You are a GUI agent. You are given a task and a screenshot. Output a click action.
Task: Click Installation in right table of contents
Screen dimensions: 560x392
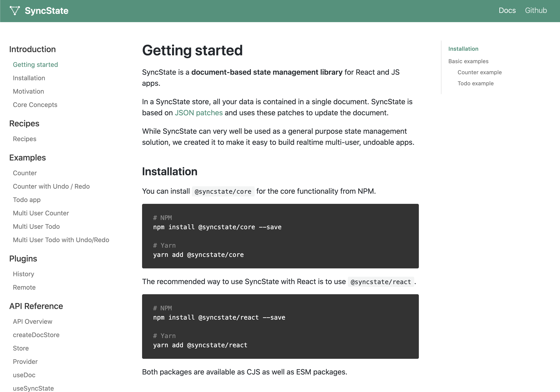[463, 49]
